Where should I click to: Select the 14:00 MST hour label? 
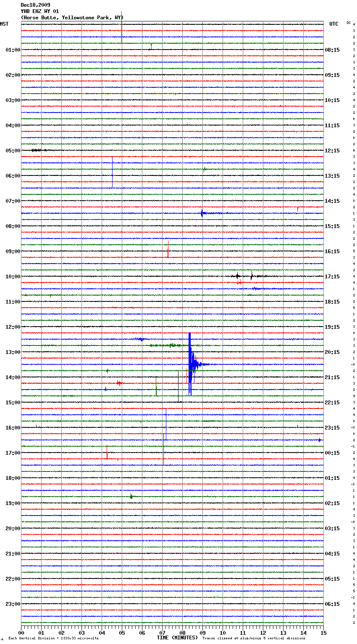coord(13,377)
